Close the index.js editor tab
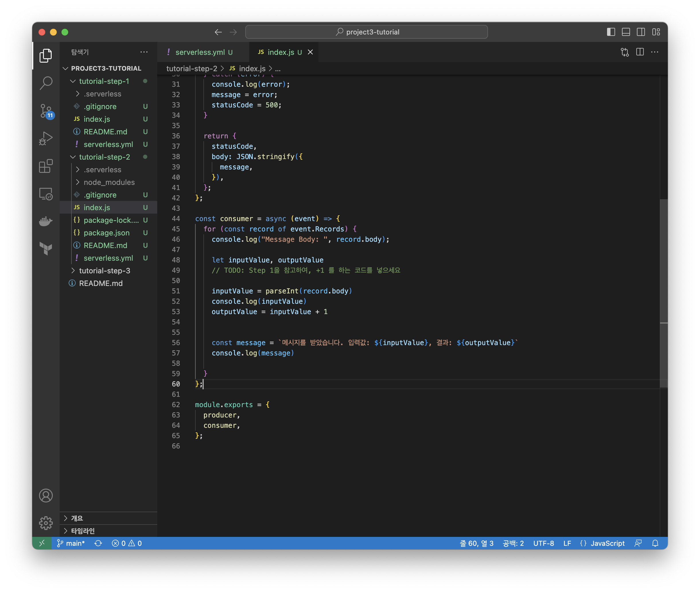Viewport: 700px width, 592px height. [x=310, y=52]
